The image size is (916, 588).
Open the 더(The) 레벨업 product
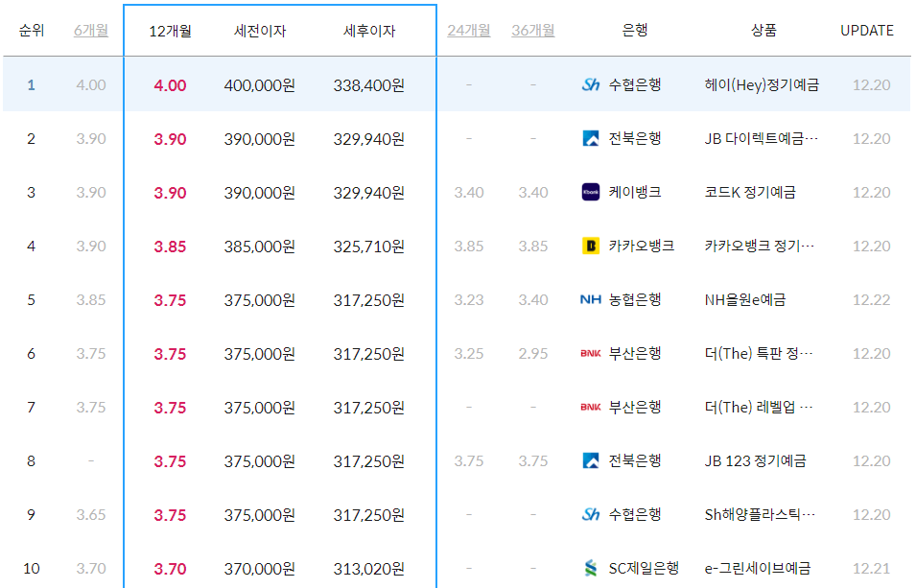pos(759,408)
